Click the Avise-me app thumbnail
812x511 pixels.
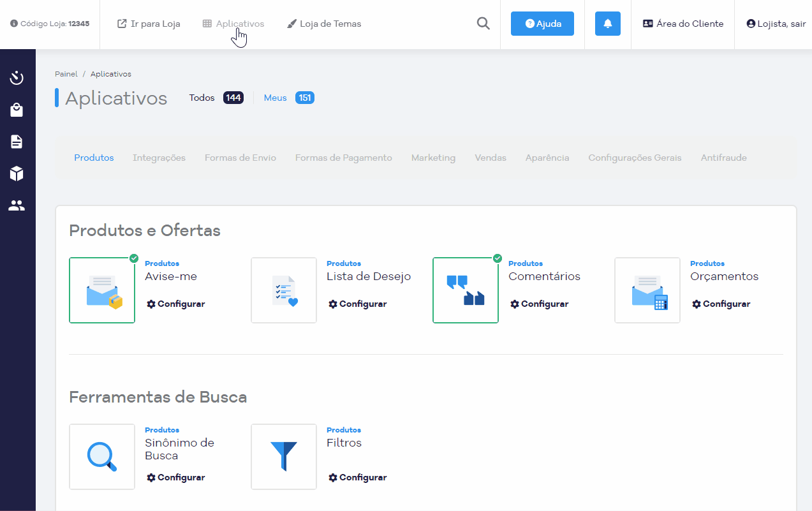(x=102, y=290)
